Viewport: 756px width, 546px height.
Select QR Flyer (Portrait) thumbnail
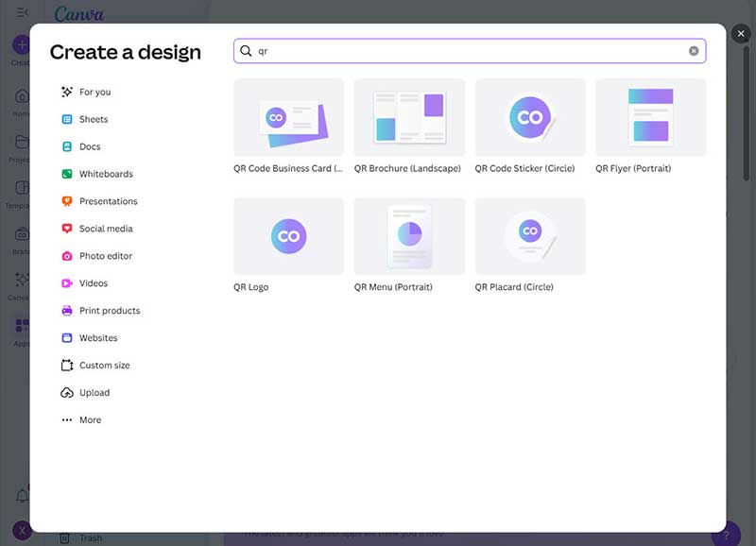tap(651, 117)
